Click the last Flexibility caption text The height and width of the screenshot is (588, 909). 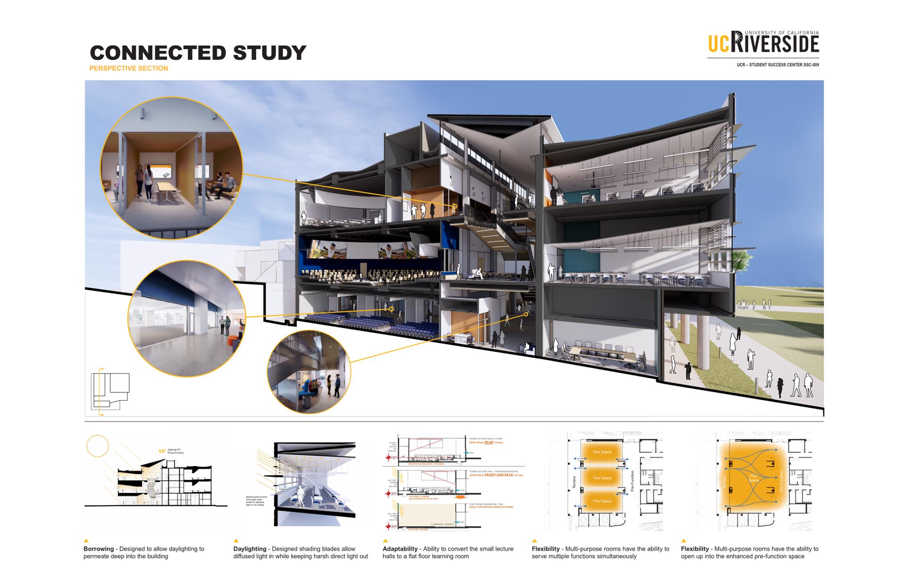[749, 553]
